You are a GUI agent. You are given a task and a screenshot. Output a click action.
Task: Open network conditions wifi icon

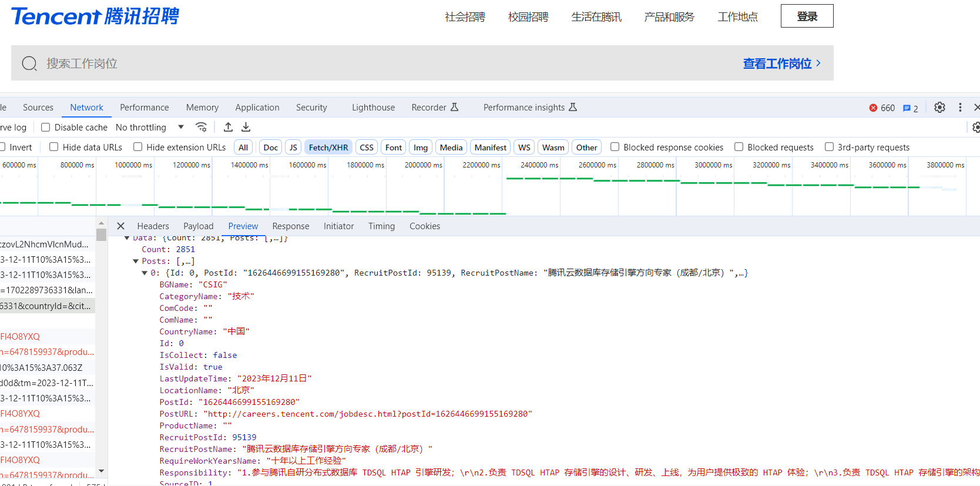201,127
